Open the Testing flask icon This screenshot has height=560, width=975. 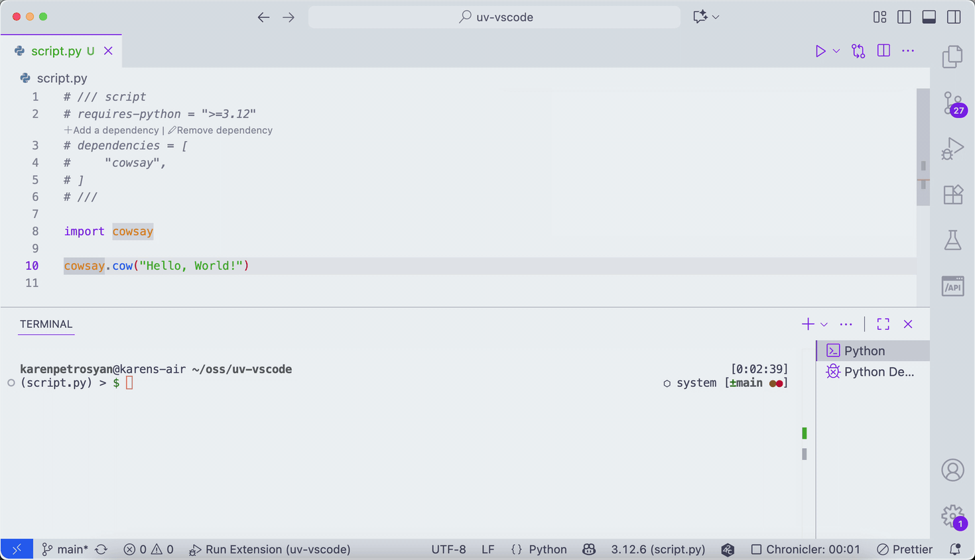click(952, 241)
